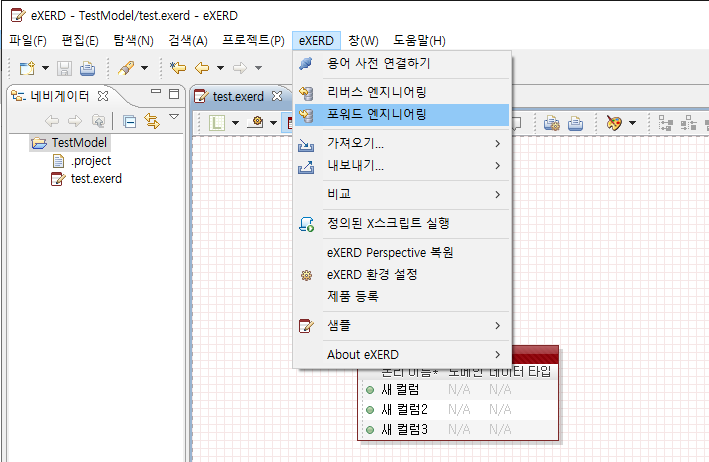Expand the About eXERD submenu
709x462 pixels.
click(x=402, y=355)
